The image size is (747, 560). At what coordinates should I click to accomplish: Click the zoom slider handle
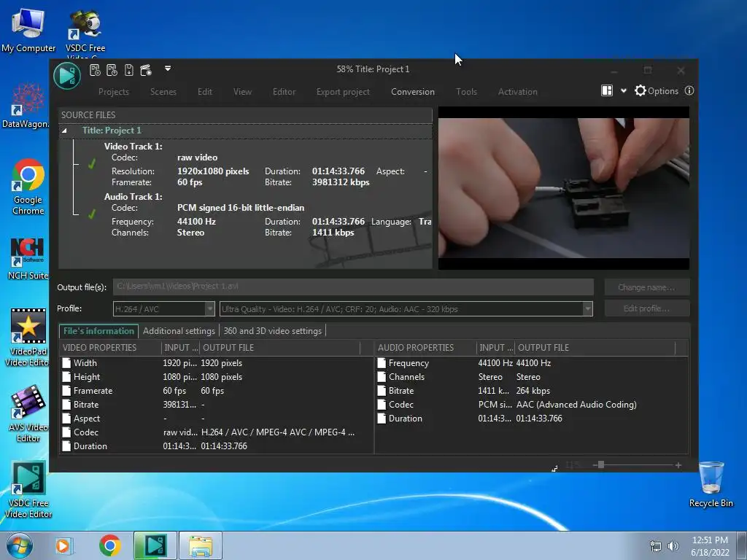tap(601, 464)
